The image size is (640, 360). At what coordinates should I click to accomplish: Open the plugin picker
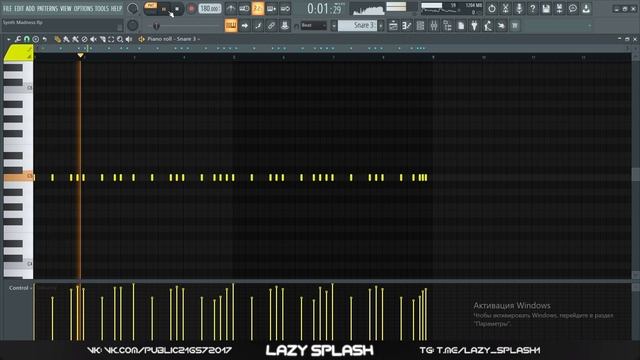point(474,26)
